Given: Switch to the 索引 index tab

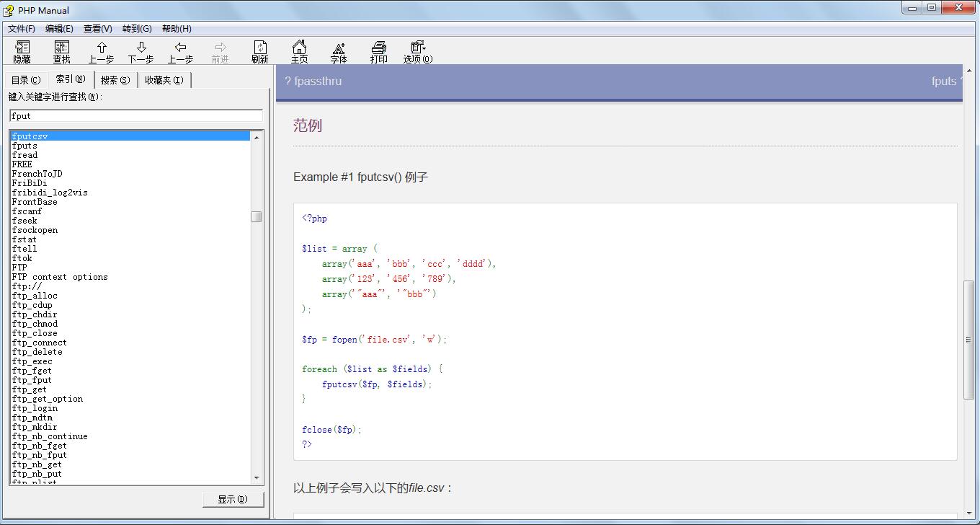Looking at the screenshot, I should (71, 79).
